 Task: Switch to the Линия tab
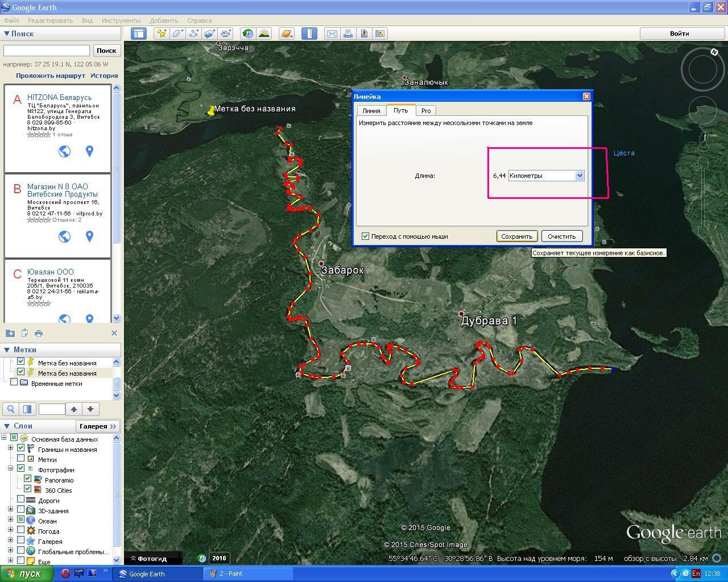[x=371, y=111]
